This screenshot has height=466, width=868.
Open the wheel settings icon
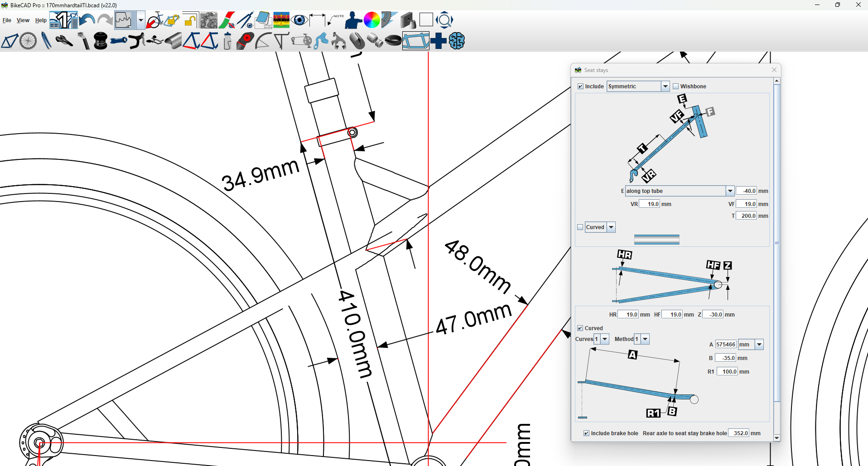(28, 41)
